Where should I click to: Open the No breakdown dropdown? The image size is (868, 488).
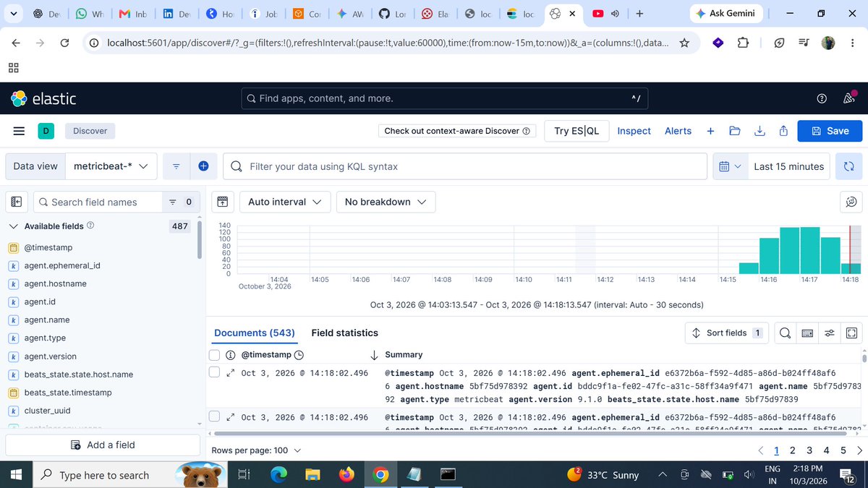(x=386, y=202)
